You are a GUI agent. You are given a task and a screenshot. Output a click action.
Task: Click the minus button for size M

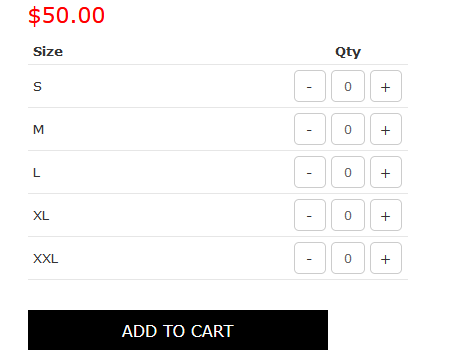pos(310,129)
